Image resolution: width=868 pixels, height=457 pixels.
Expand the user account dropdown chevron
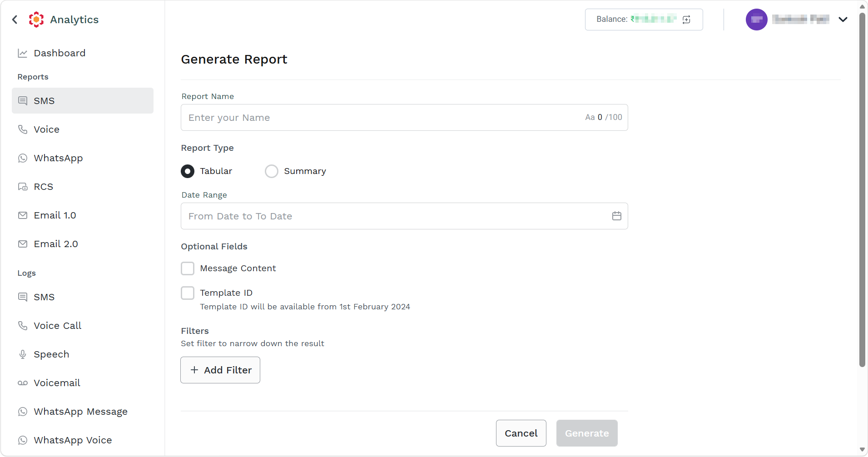coord(843,20)
